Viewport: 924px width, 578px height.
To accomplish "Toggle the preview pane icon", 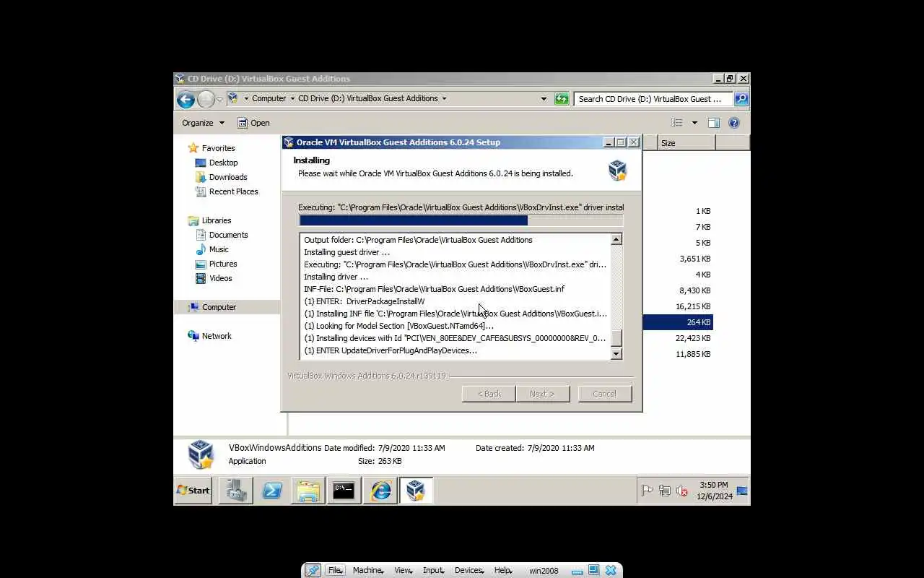I will (x=714, y=123).
